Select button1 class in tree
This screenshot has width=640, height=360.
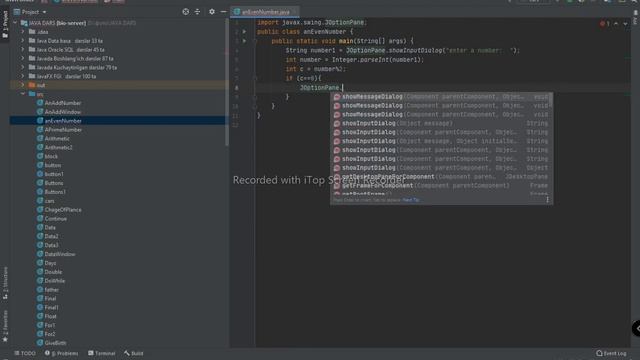click(53, 174)
